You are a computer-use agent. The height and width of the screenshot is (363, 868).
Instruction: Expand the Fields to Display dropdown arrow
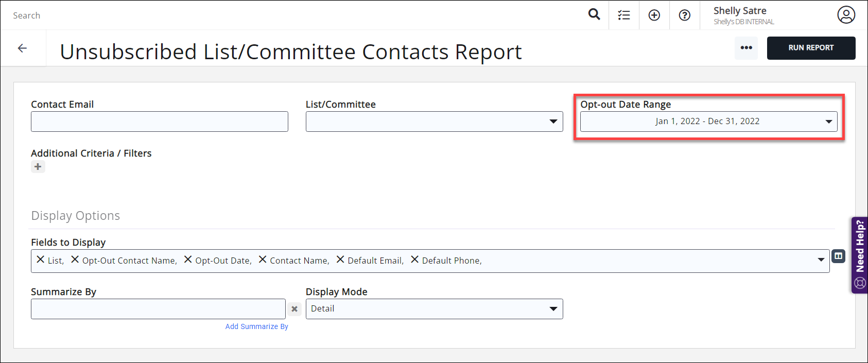[821, 260]
